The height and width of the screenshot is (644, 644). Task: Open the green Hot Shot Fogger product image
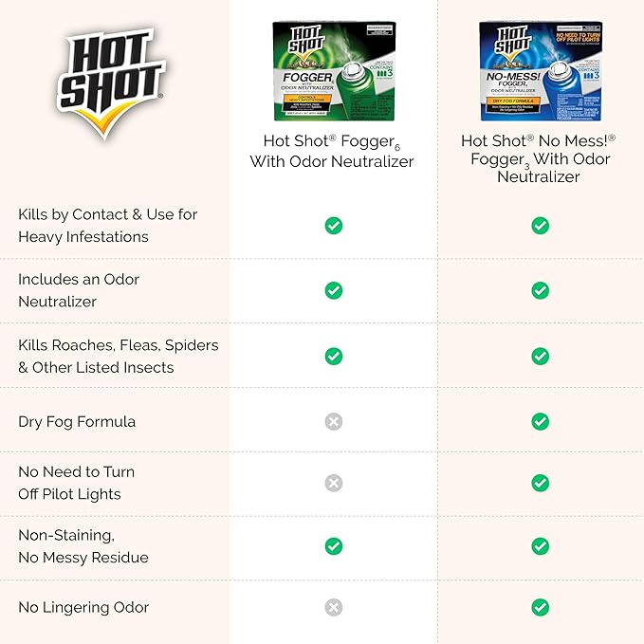tap(334, 71)
